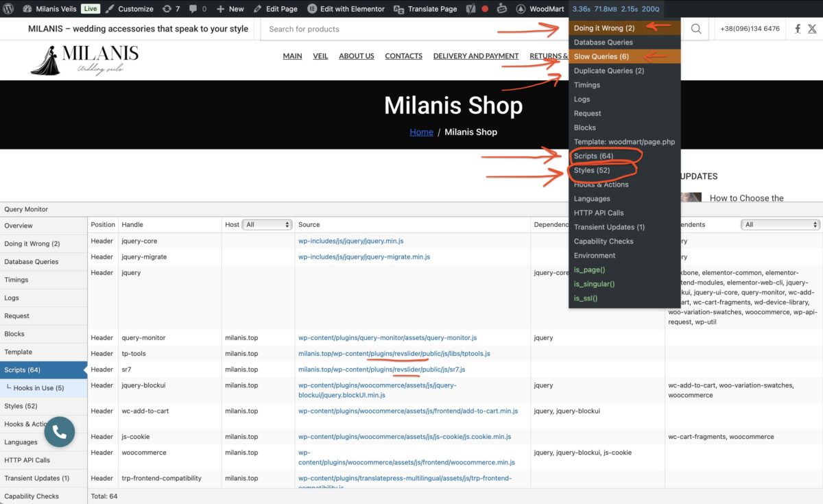823x504 pixels.
Task: Click the Yoast SEO icon
Action: pos(471,9)
